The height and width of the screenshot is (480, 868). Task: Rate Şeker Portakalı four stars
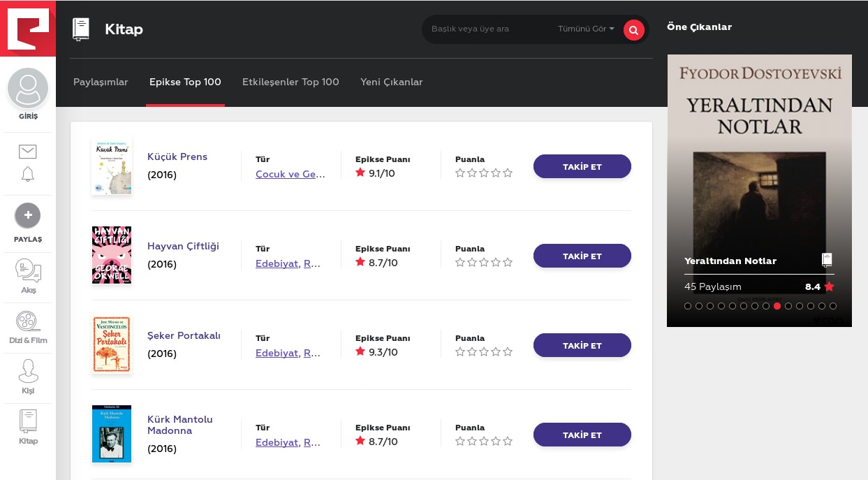[496, 352]
